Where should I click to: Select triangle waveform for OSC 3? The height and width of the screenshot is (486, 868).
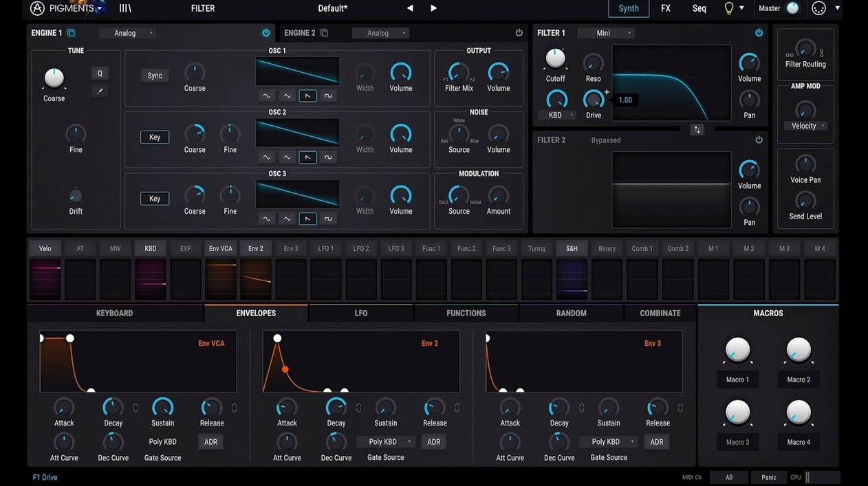(287, 219)
